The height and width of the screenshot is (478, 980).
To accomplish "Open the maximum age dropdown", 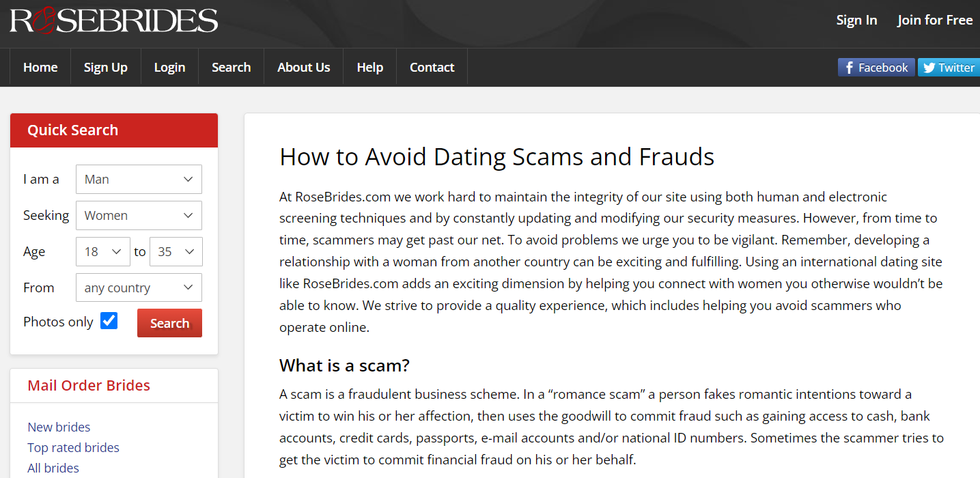I will point(176,251).
